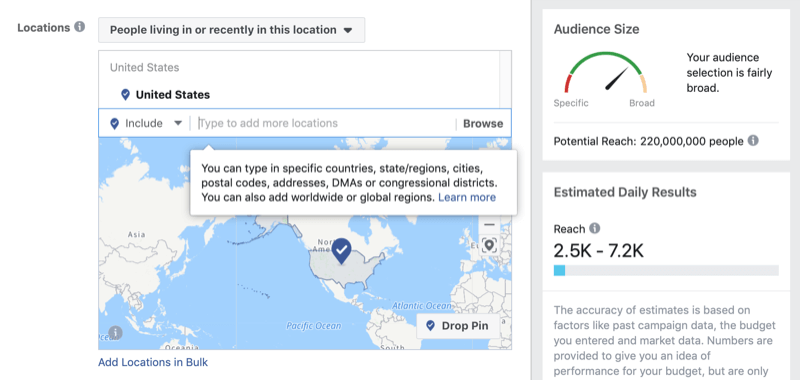Viewport: 800px width, 380px height.
Task: Click the map zoom out minus button
Action: click(489, 224)
